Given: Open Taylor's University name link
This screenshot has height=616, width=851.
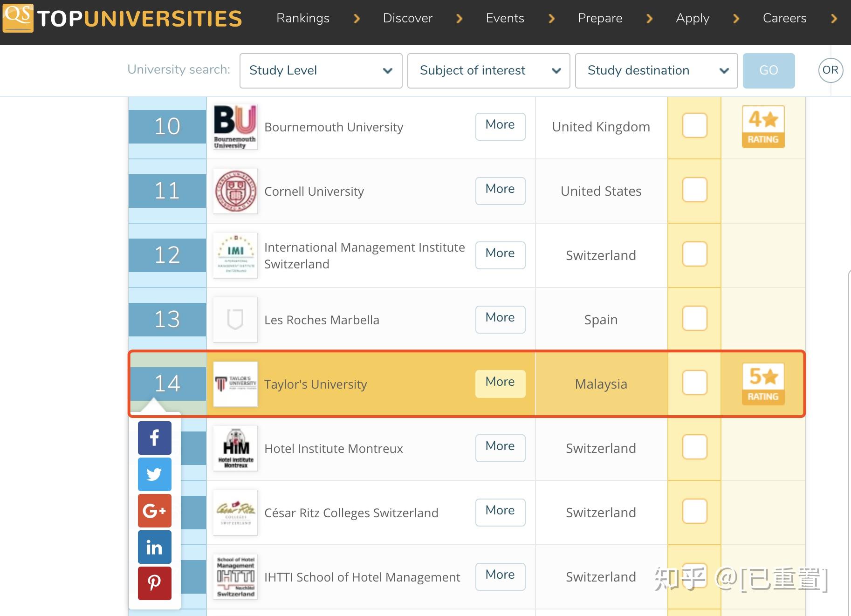Looking at the screenshot, I should (x=316, y=384).
